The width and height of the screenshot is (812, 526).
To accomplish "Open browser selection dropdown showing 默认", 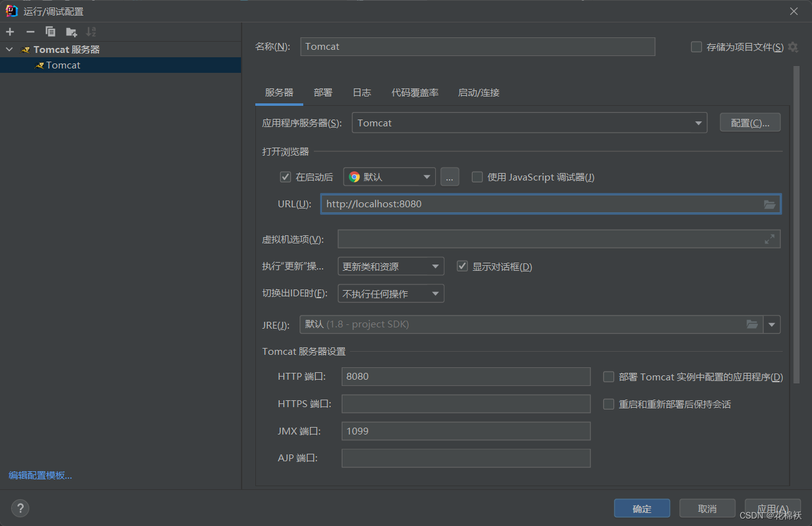I will (x=389, y=177).
